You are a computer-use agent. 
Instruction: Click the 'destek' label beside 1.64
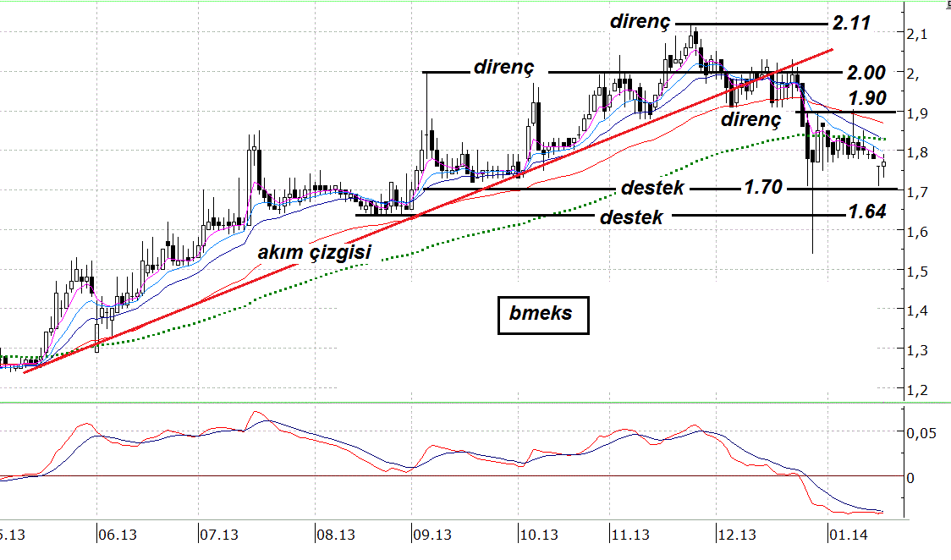(631, 217)
